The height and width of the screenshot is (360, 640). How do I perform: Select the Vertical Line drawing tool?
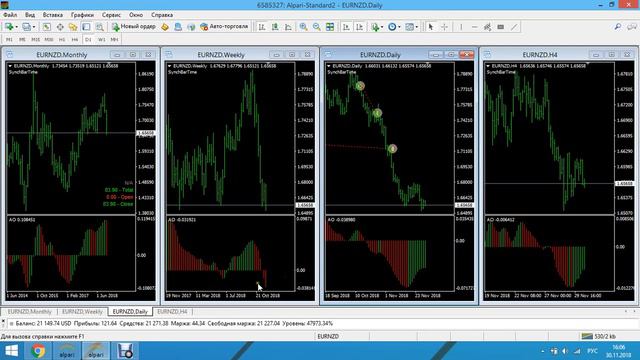pos(461,27)
